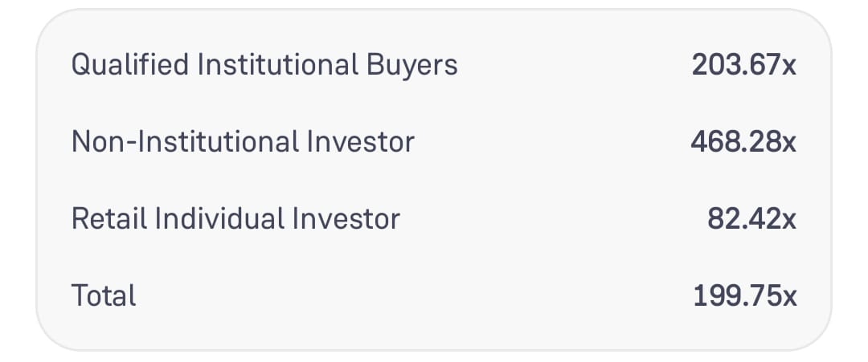Image resolution: width=868 pixels, height=362 pixels.
Task: Click the "82" digits in Retail value
Action: pos(723,218)
